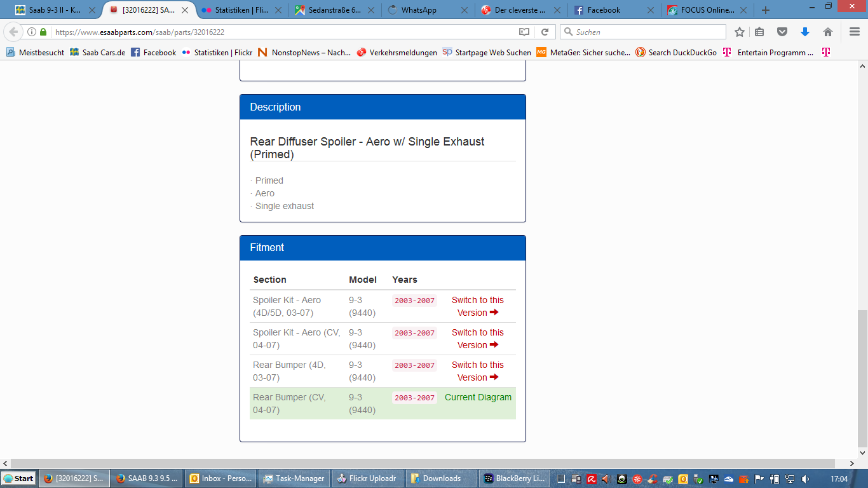Switch to the Rear Bumper 4D version

[x=478, y=371]
